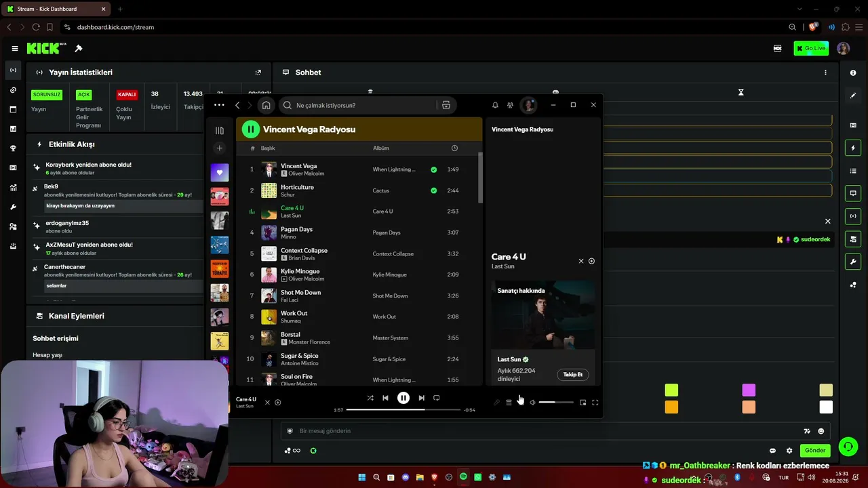Expand the Spotify library sidebar
Screen dimensions: 868x488
pyautogui.click(x=219, y=130)
